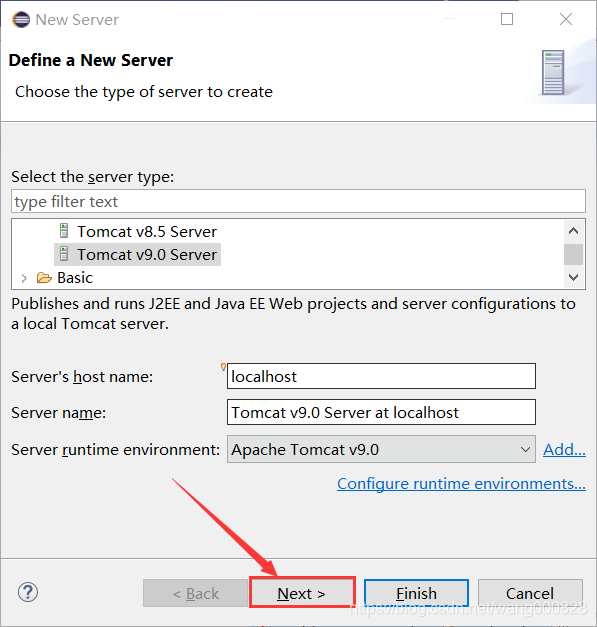Click the server list scroll down arrow

click(573, 277)
